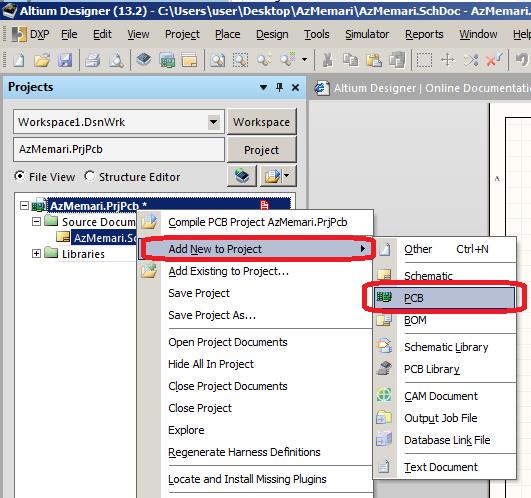
Task: Click the Online Documentation browser icon
Action: (x=321, y=88)
